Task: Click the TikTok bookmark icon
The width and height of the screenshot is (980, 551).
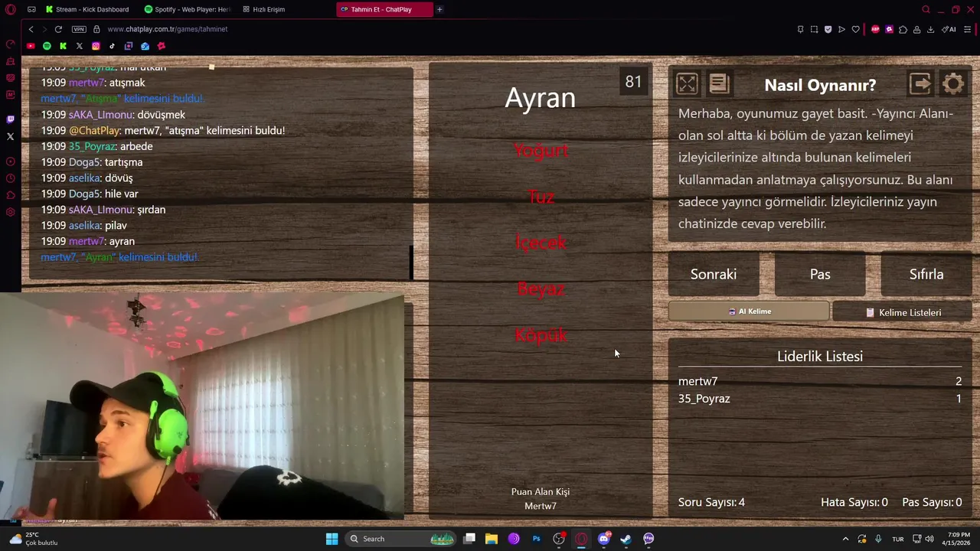Action: (x=112, y=46)
